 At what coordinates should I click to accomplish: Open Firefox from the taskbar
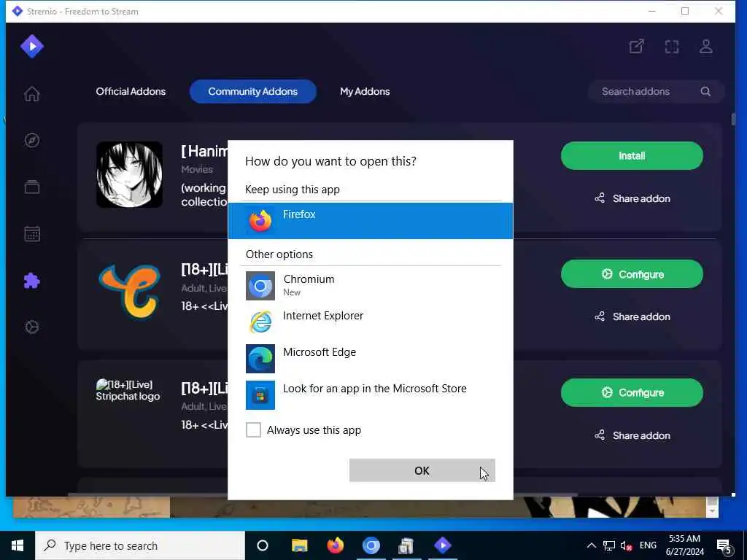pos(336,545)
